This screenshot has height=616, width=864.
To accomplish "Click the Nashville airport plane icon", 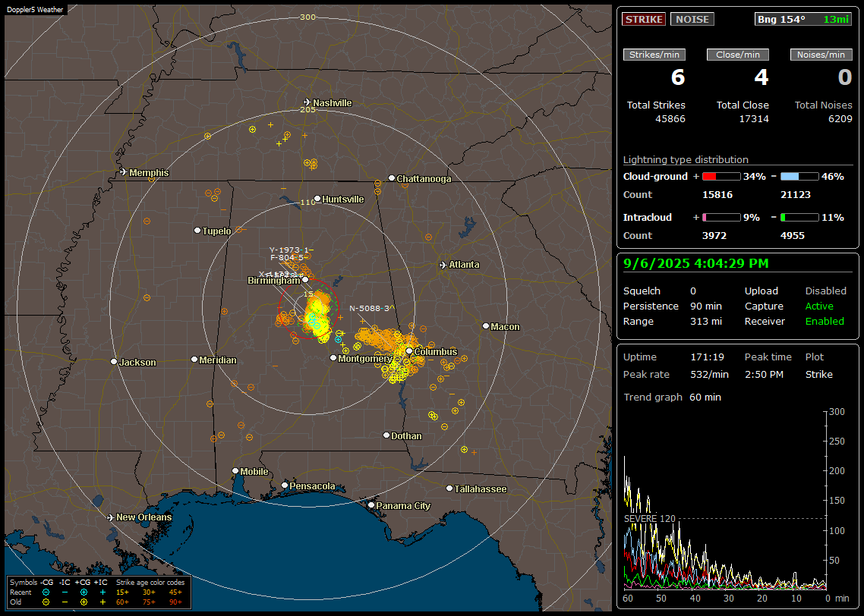I will pos(307,102).
